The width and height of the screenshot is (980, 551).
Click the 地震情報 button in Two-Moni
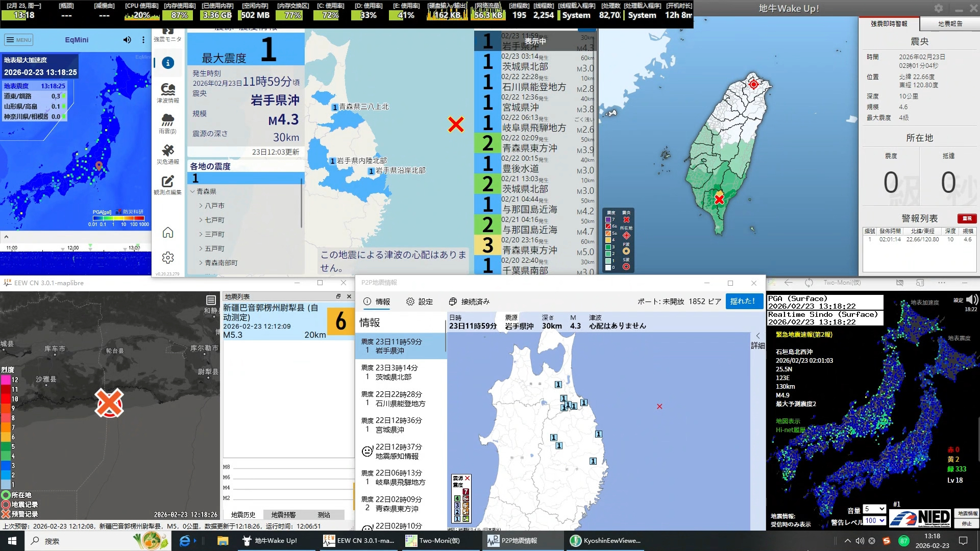(x=967, y=513)
